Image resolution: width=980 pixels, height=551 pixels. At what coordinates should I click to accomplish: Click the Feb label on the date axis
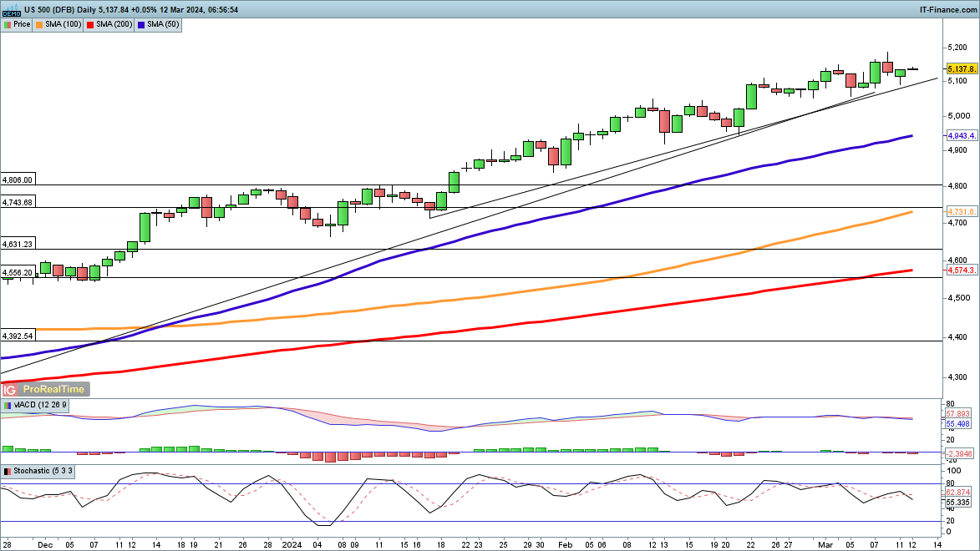[565, 545]
